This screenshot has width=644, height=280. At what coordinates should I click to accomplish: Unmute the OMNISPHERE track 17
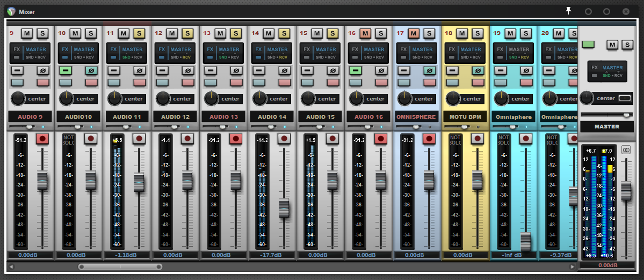click(414, 33)
